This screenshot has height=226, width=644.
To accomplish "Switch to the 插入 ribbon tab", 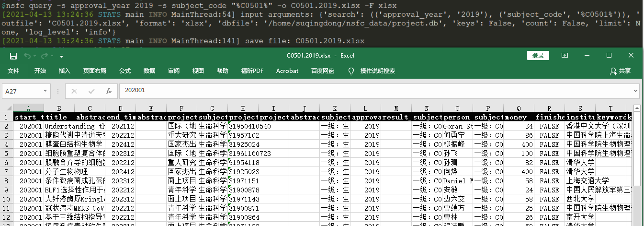I will point(65,71).
